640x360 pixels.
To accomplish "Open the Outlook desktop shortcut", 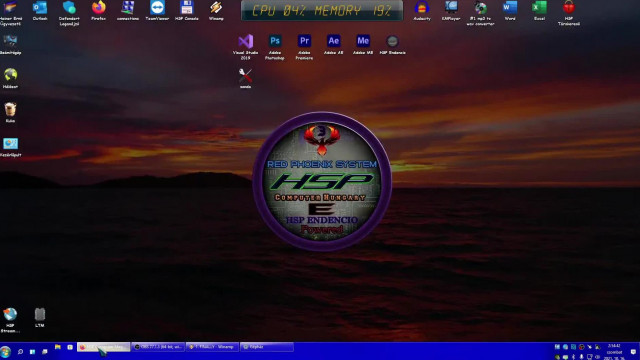I will tap(40, 11).
